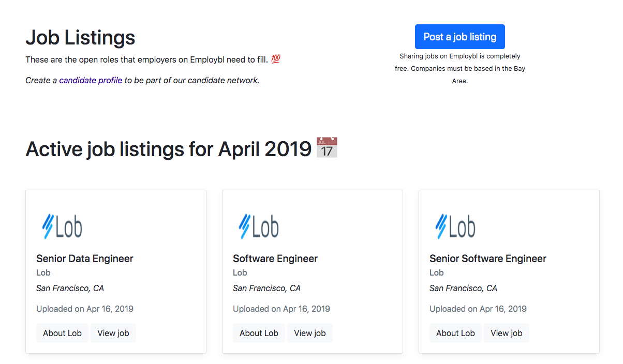Select the Senior Software Engineer title

tap(488, 259)
